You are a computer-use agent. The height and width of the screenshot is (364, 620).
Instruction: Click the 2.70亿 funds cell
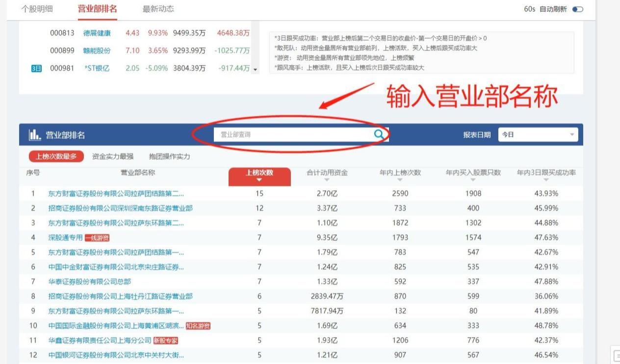(x=327, y=194)
